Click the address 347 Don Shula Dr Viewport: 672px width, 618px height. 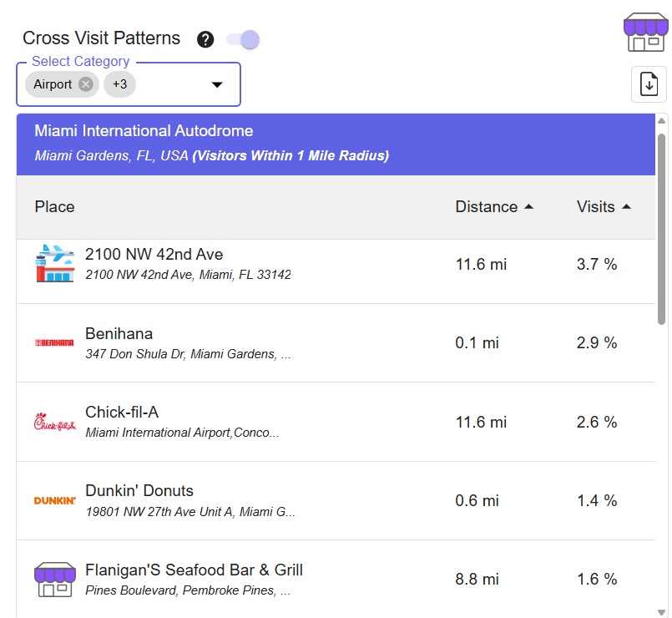tap(188, 354)
